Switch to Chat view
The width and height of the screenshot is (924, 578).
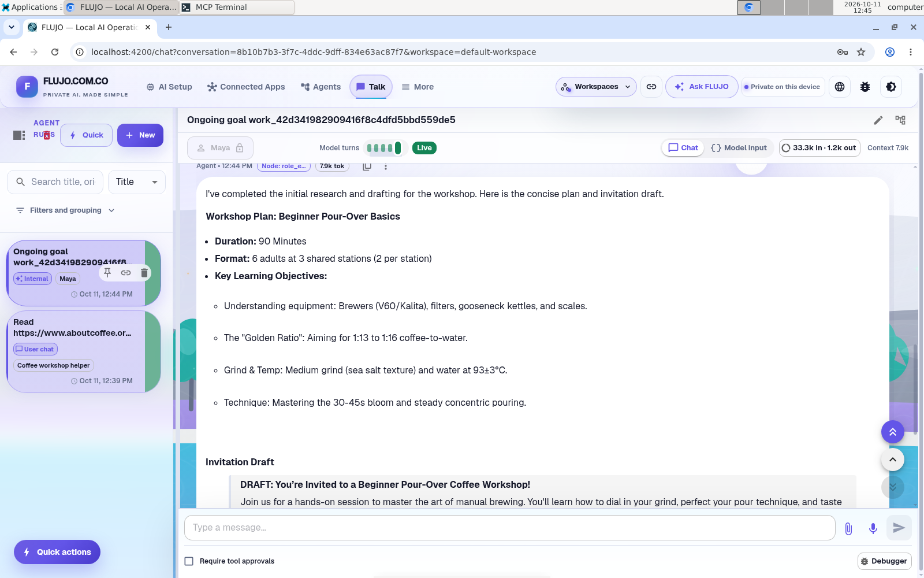pos(683,148)
